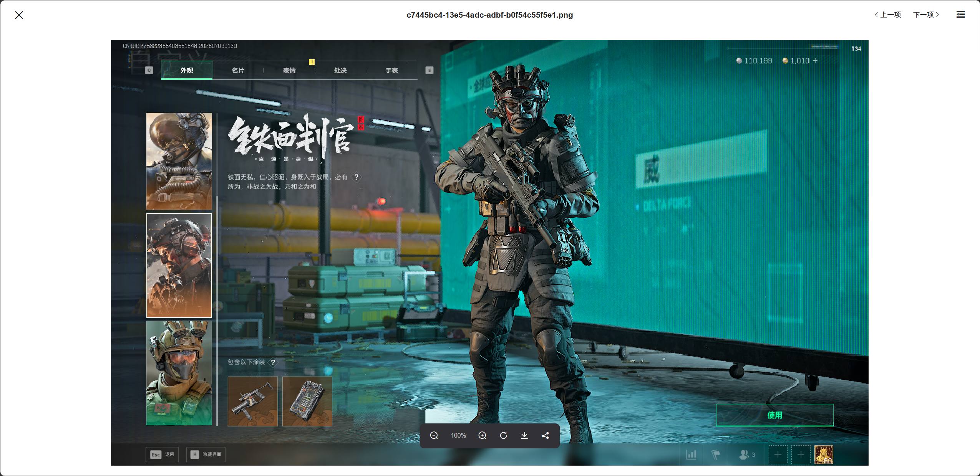The height and width of the screenshot is (476, 980).
Task: Open the friends icon showing 3
Action: (x=747, y=455)
